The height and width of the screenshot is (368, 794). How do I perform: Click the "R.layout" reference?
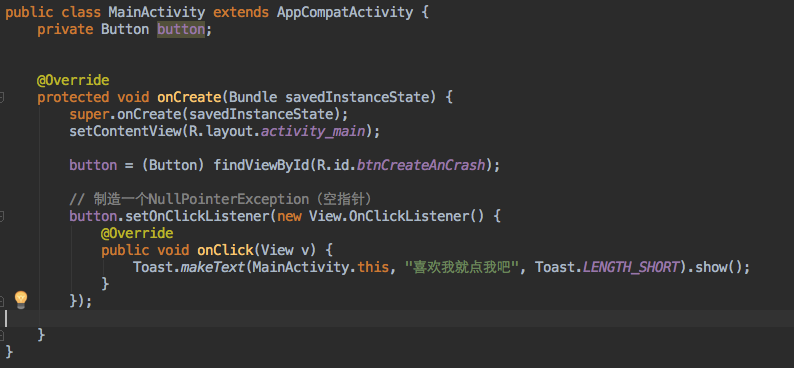[221, 131]
